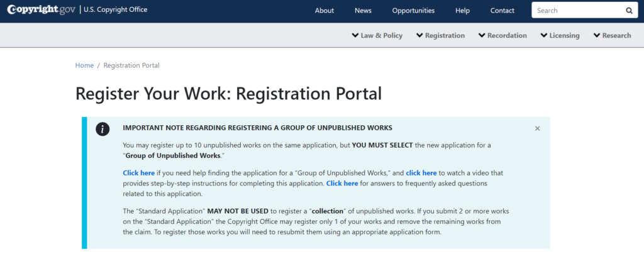Click the 'Register Your Work: Registration Portal' heading
This screenshot has width=644, height=261.
point(228,94)
